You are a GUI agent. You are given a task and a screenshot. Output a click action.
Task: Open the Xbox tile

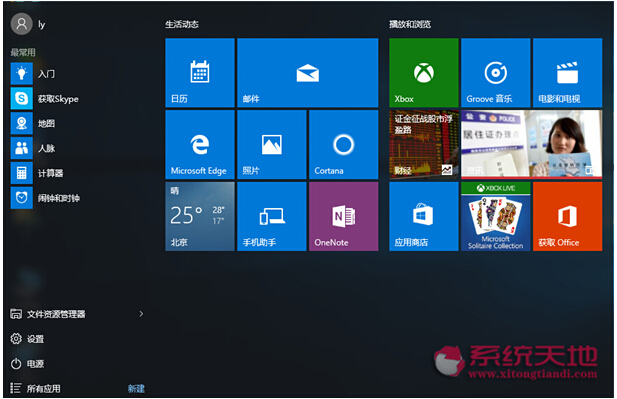click(424, 72)
